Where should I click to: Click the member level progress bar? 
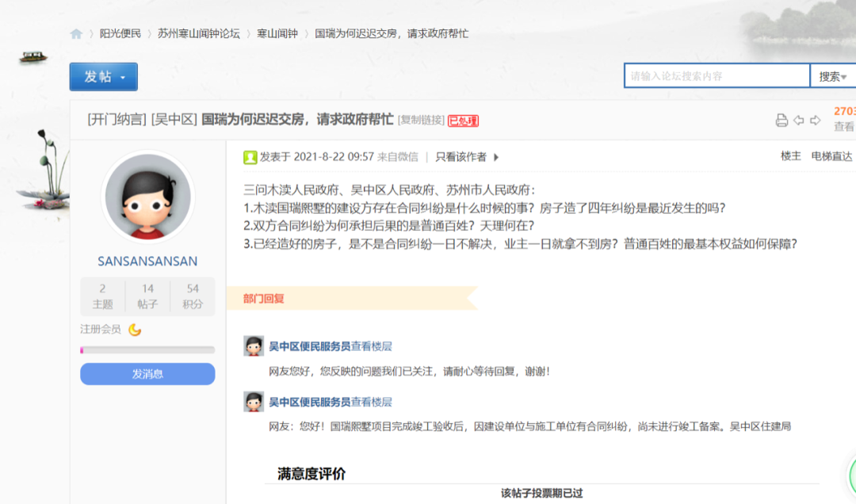[147, 349]
